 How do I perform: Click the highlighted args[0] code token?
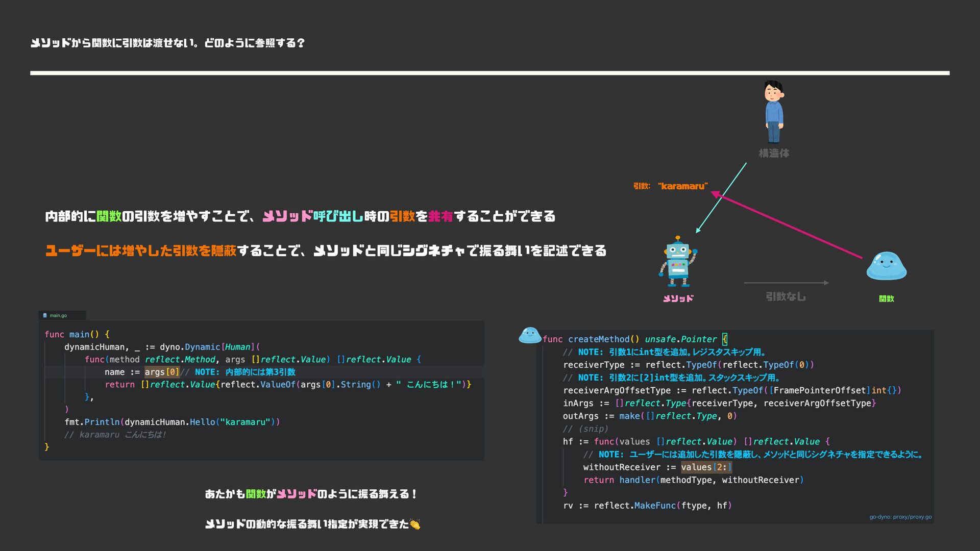162,372
